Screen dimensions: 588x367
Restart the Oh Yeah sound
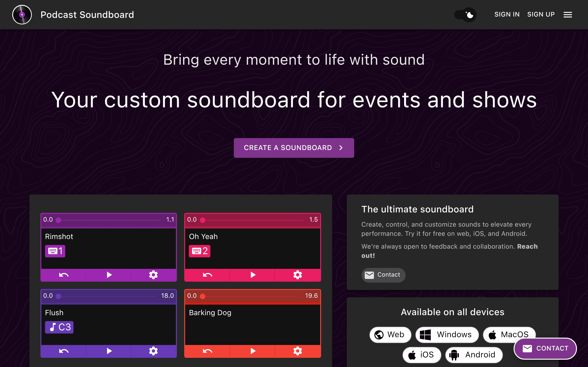(x=207, y=275)
